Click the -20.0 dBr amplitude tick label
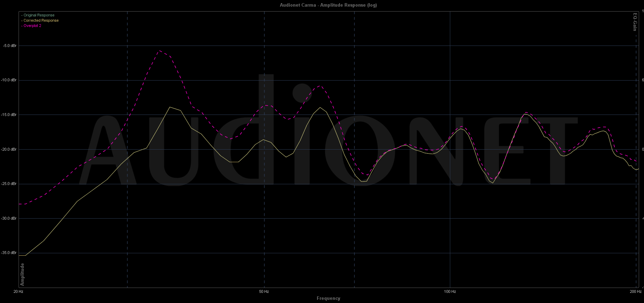Viewport: 644px width, 303px height. pyautogui.click(x=9, y=150)
